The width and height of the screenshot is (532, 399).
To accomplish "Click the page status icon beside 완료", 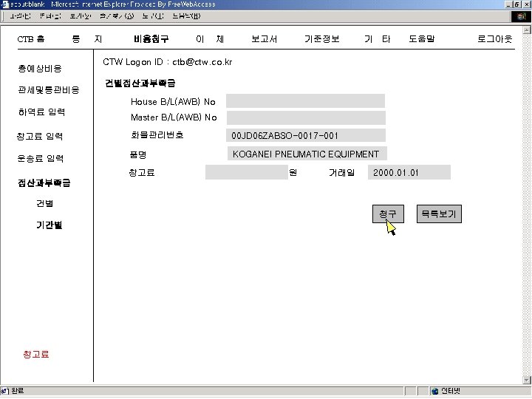I will [x=4, y=391].
